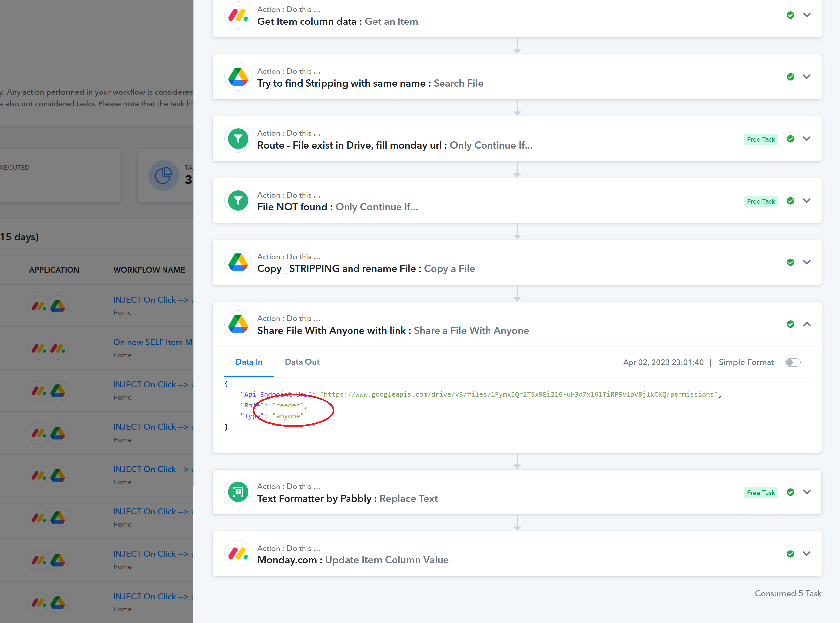Click the 'Monday.com : Update Item Column Value' title
Viewport: 840px width, 623px height.
[x=353, y=560]
